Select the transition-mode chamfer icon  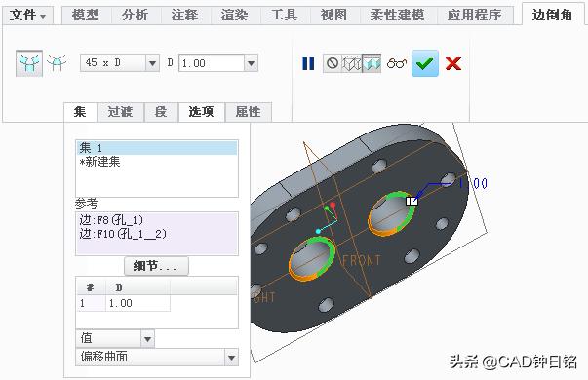57,62
